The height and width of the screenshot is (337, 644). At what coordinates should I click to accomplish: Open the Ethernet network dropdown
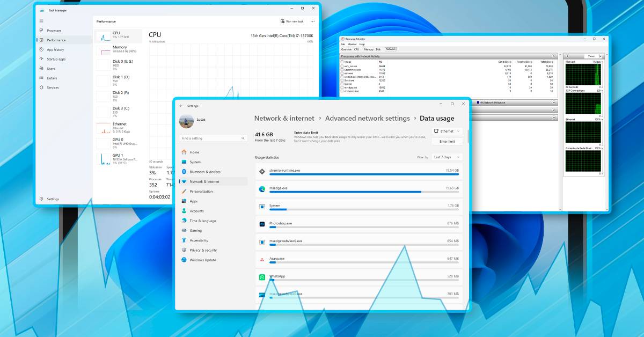click(447, 131)
